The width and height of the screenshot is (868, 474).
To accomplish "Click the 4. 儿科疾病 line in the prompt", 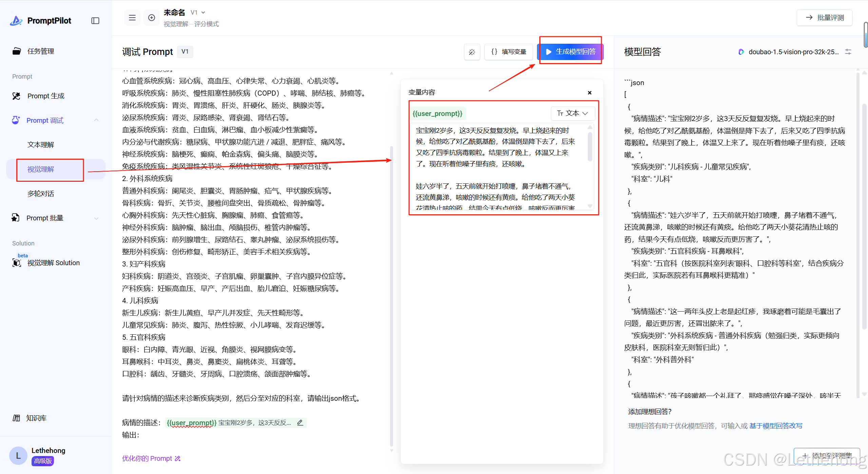I will 140,300.
